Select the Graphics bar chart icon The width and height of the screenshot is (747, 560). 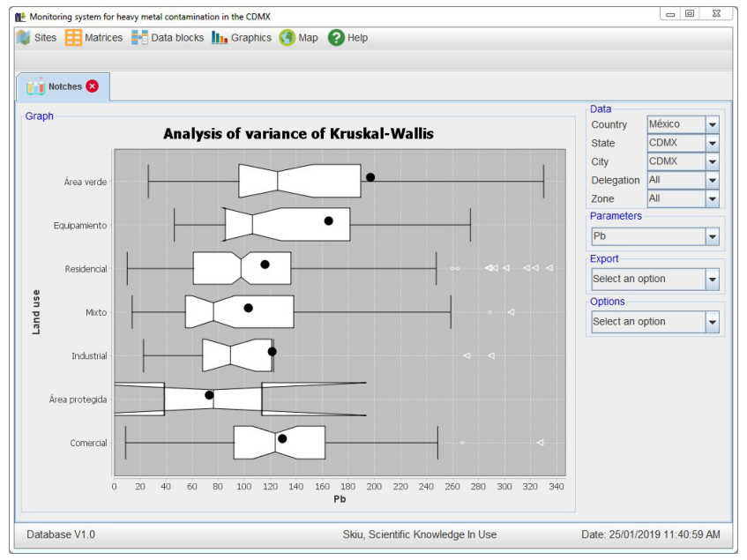(220, 38)
